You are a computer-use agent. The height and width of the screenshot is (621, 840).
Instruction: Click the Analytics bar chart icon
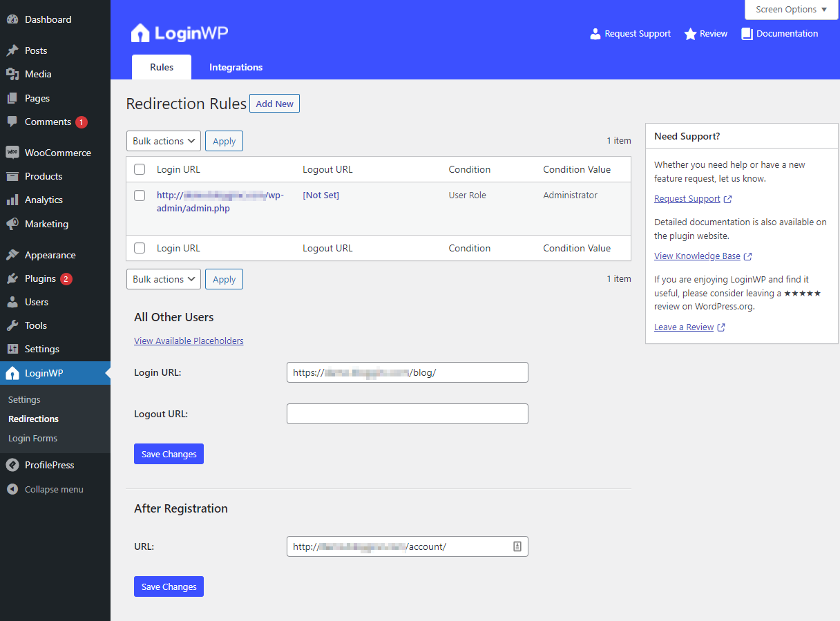coord(12,200)
